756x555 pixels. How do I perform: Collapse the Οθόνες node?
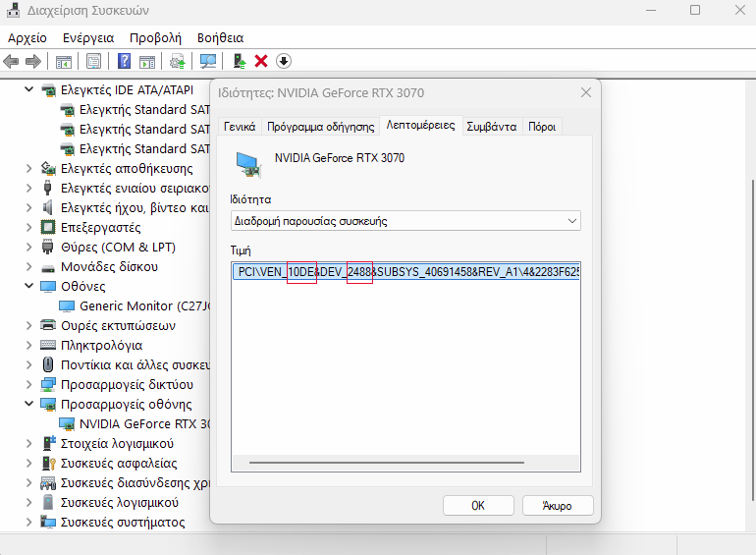(28, 286)
